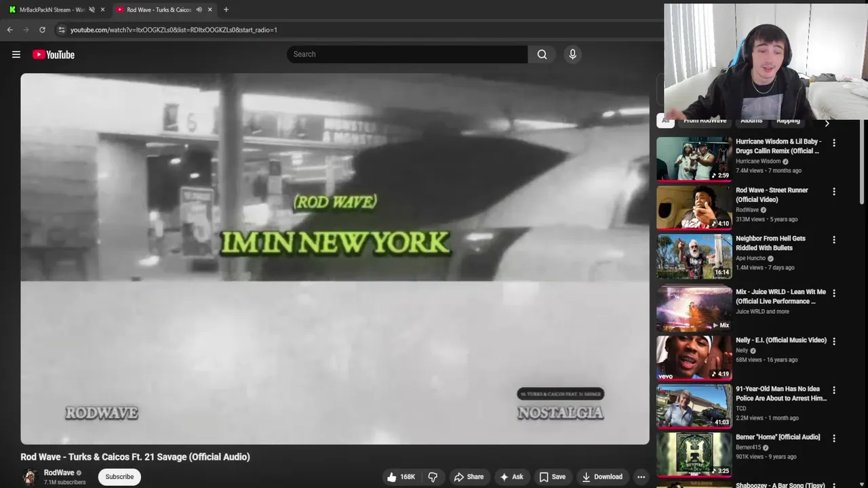Mute the Rod Wave tab audio icon
This screenshot has width=868, height=488.
199,9
